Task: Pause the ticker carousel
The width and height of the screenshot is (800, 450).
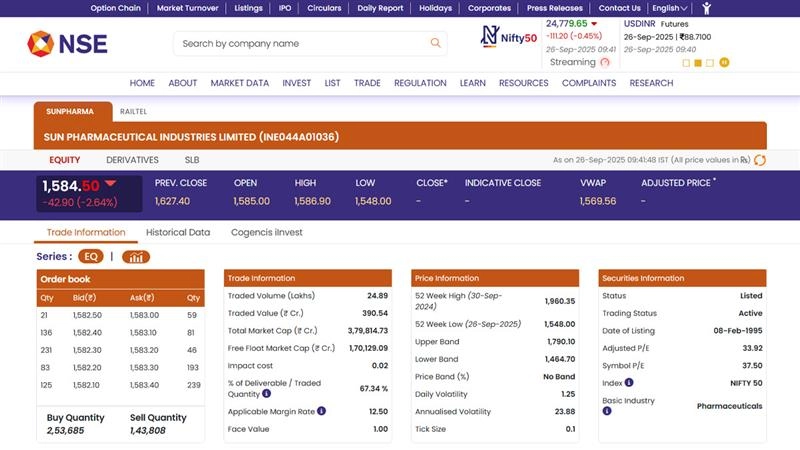Action: point(724,62)
